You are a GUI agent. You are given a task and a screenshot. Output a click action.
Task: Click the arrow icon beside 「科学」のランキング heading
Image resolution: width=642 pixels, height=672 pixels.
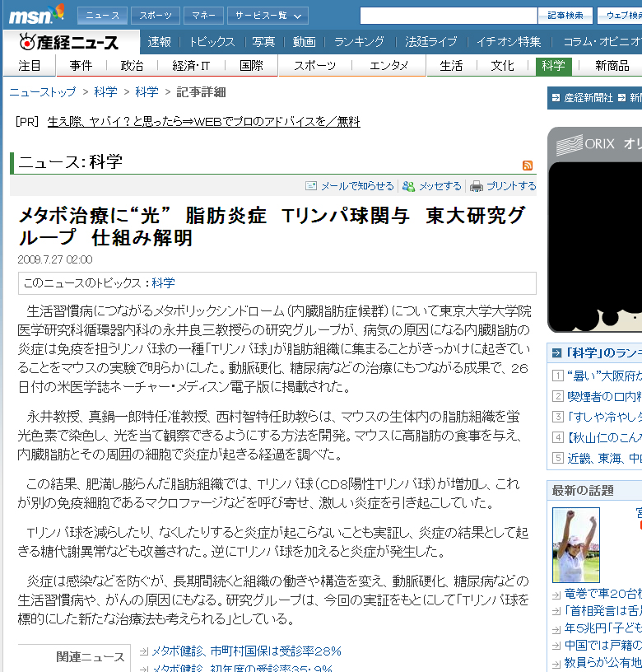(557, 352)
